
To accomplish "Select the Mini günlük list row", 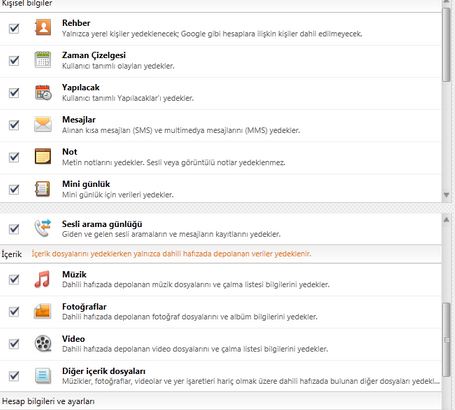I will click(221, 189).
